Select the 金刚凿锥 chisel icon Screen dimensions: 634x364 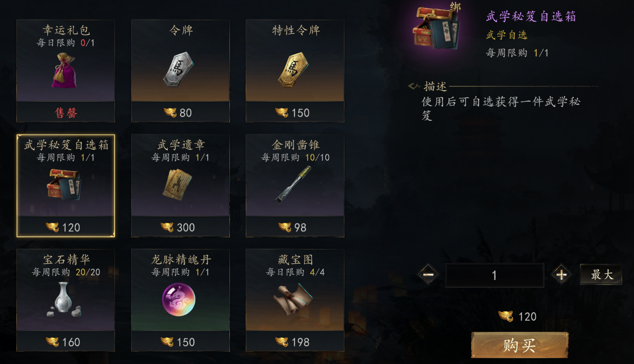click(294, 184)
